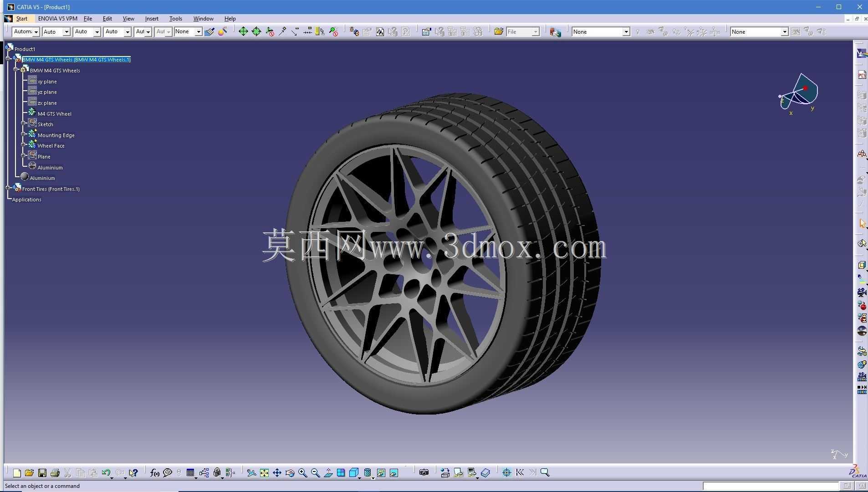Open the Edit menu
This screenshot has height=492, width=868.
tap(107, 19)
